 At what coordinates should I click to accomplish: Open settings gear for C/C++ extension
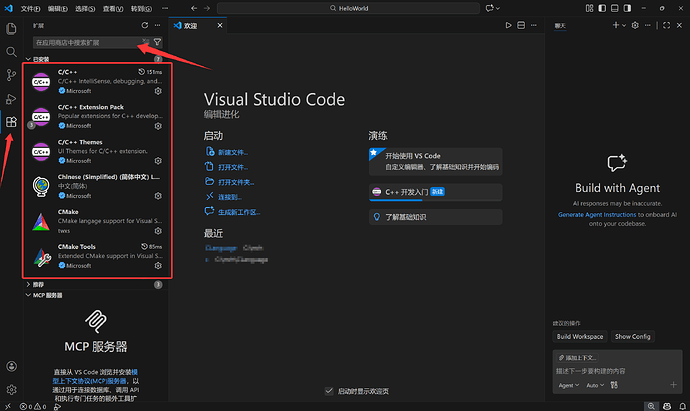click(x=158, y=91)
